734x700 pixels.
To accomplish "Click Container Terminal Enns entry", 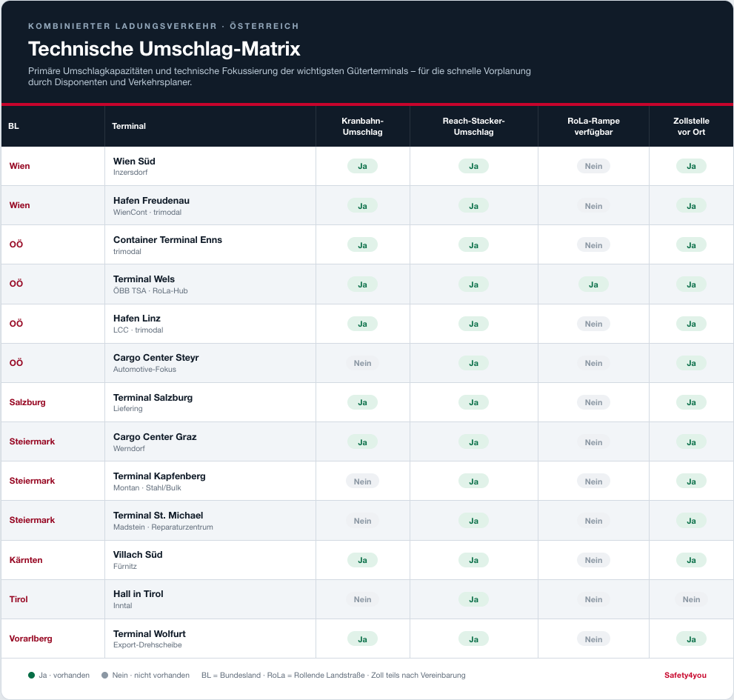I will pos(167,240).
